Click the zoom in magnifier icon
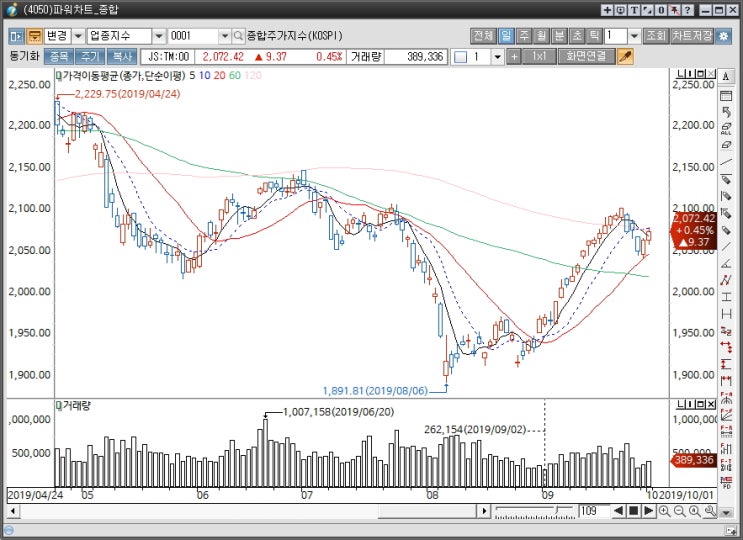The width and height of the screenshot is (743, 540). tap(664, 511)
